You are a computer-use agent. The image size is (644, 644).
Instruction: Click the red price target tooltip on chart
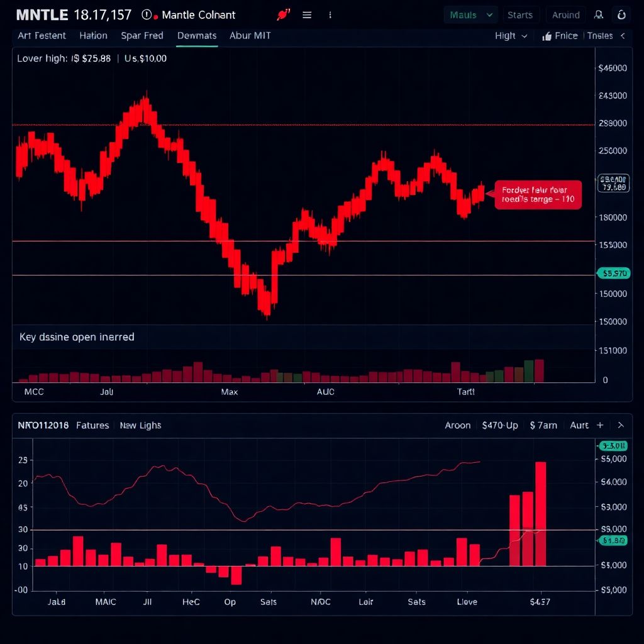(538, 194)
